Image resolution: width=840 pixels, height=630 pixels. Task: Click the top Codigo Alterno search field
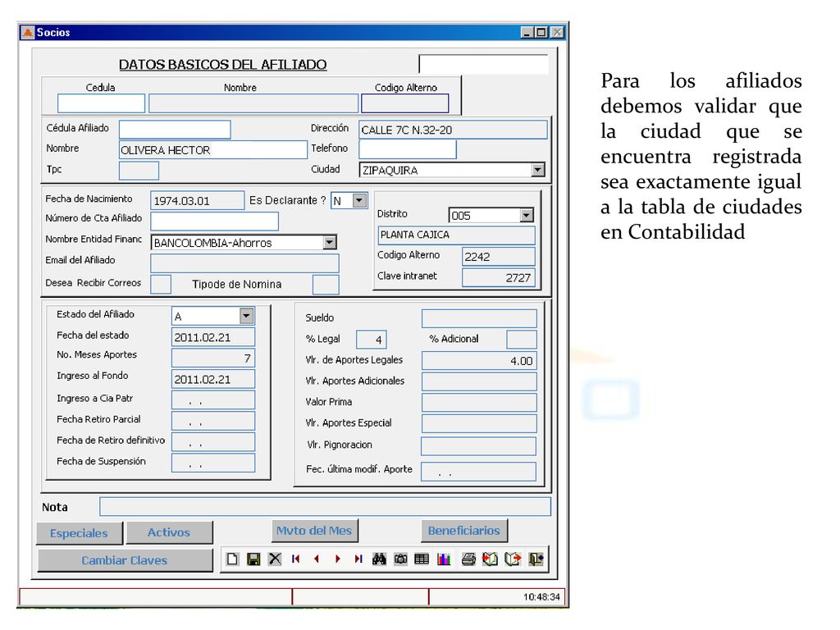tap(405, 103)
